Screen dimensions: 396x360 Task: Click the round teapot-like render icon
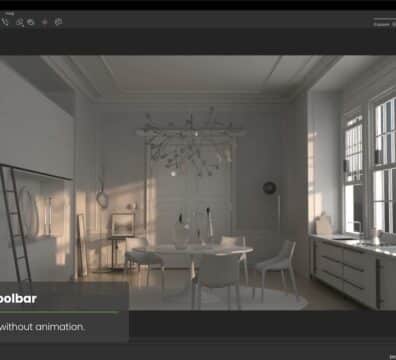(31, 22)
